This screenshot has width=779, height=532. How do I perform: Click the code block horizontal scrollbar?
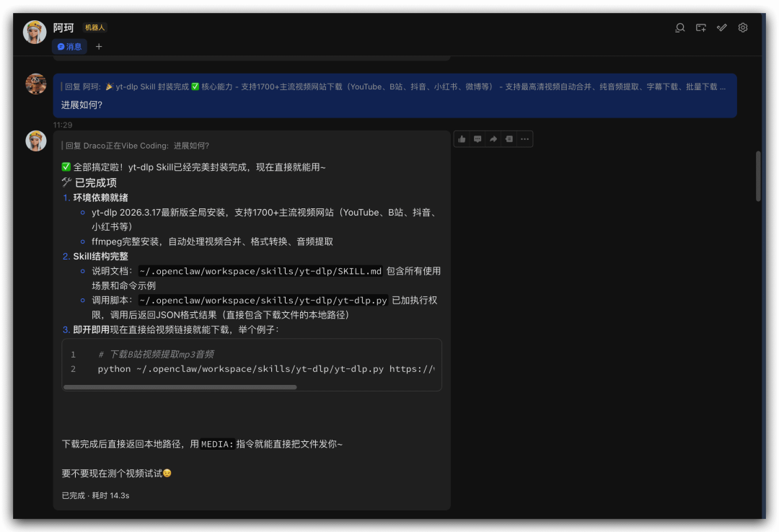(x=180, y=387)
